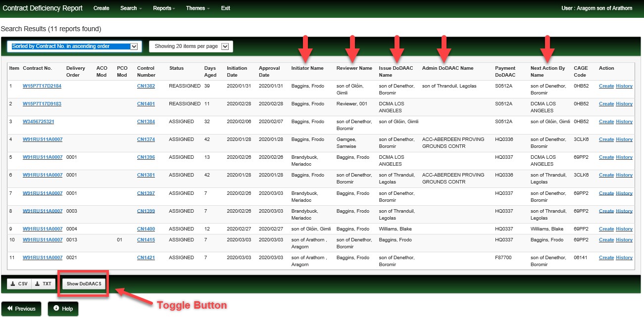Image resolution: width=644 pixels, height=322 pixels.
Task: Select Exit in the top navigation
Action: click(x=226, y=8)
